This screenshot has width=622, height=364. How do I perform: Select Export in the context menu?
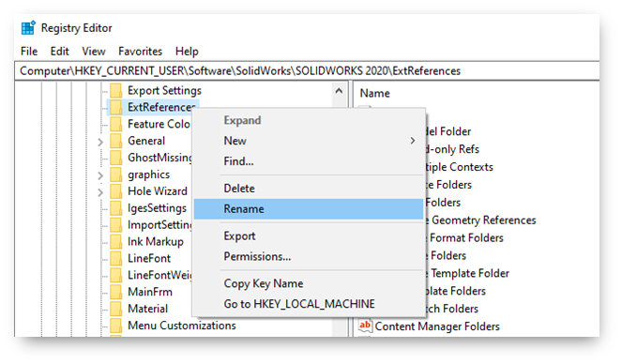309,235
